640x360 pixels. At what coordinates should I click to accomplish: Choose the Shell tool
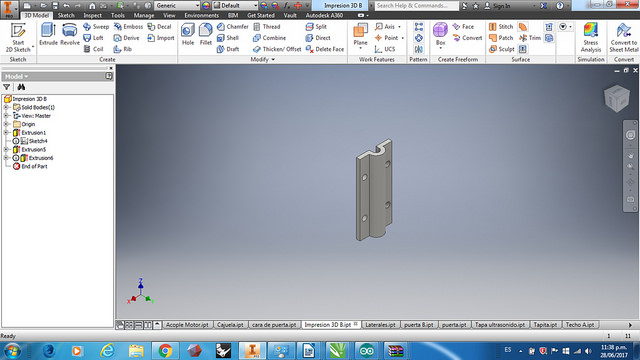pos(228,38)
